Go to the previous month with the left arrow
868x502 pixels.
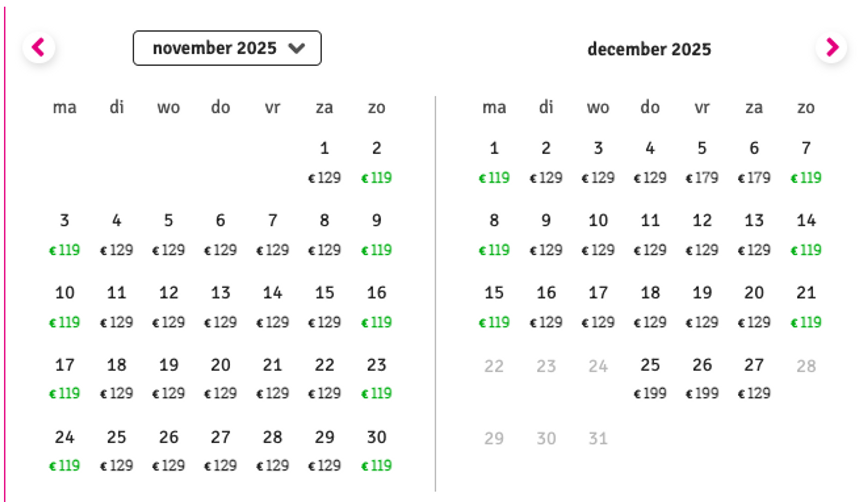point(39,47)
